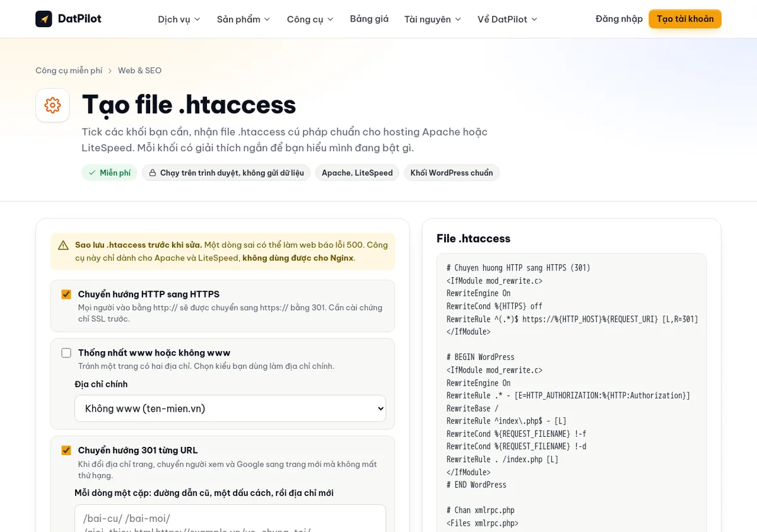
Task: Click the Mỗi dòng một cặp instruction label
Action: [x=204, y=493]
